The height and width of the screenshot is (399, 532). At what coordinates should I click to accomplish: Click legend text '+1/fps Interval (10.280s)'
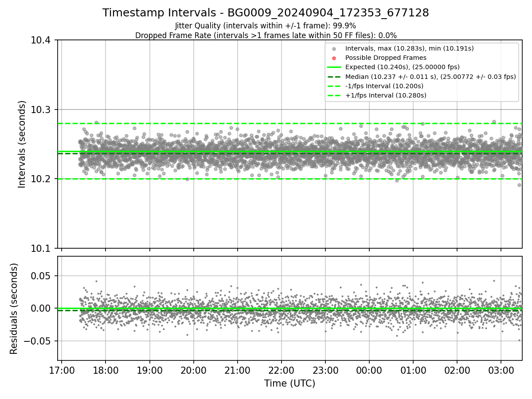pyautogui.click(x=386, y=95)
